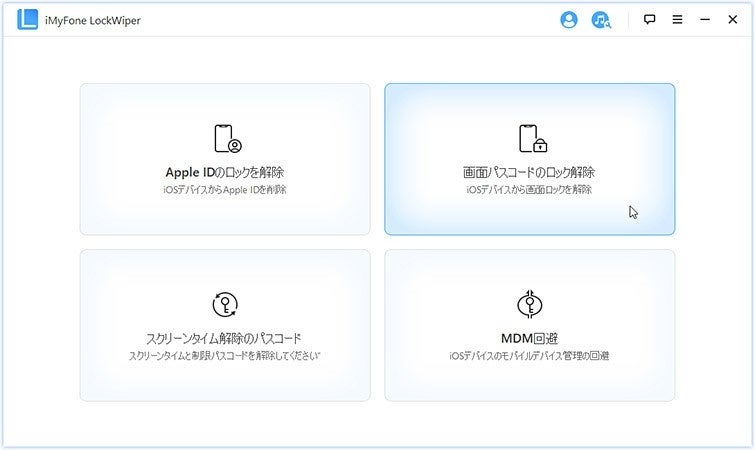Click the music search iTunes icon

(601, 20)
